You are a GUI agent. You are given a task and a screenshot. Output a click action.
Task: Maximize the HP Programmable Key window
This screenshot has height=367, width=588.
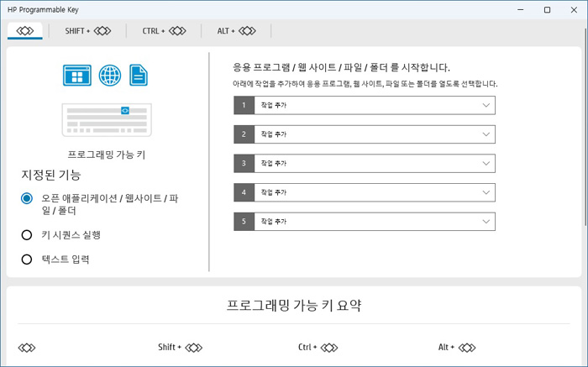[547, 10]
